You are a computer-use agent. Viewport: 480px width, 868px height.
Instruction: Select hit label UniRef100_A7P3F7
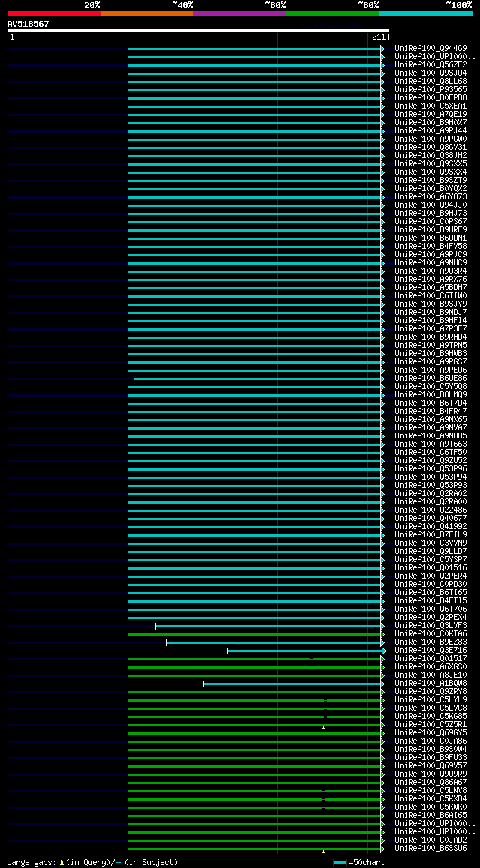tap(430, 328)
